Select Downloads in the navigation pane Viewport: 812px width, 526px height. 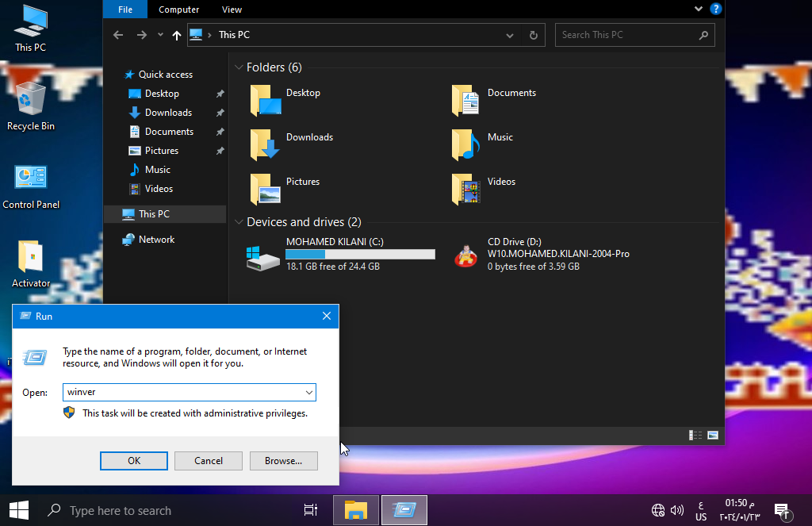tap(168, 113)
